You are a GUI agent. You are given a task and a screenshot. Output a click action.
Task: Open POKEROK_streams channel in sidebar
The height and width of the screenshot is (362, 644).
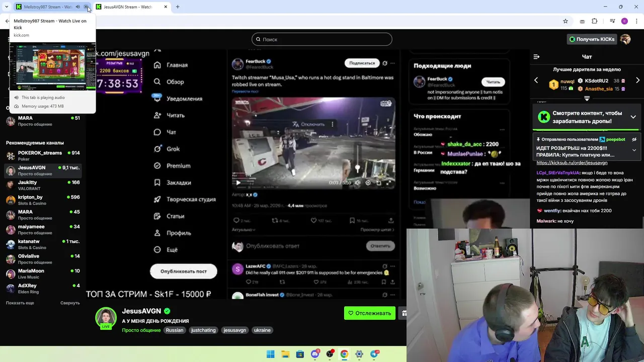(x=43, y=156)
